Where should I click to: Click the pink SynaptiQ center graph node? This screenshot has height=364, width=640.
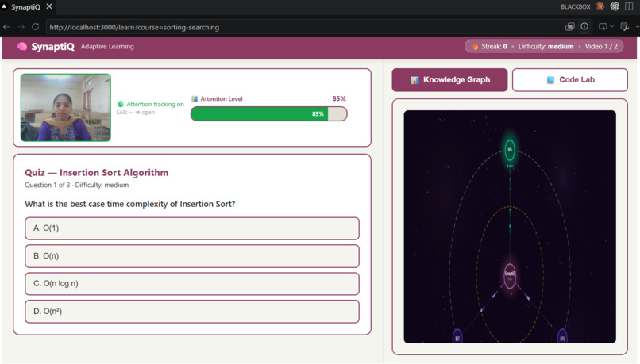510,275
